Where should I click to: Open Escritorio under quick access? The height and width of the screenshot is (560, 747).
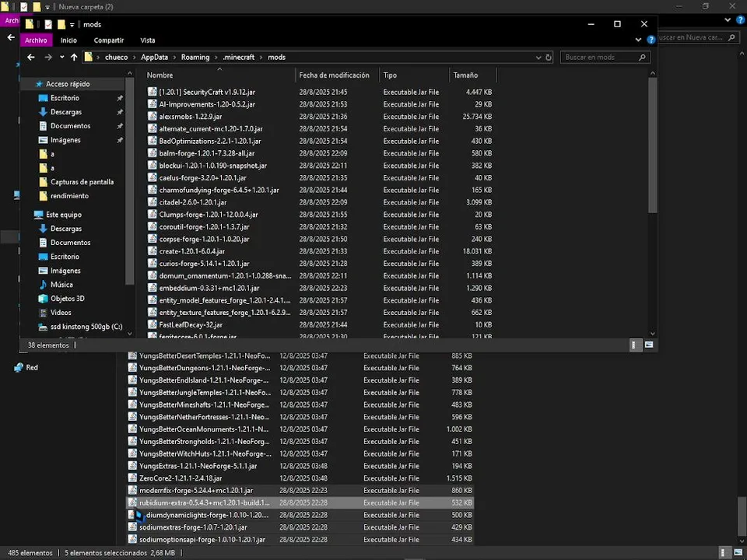click(x=65, y=98)
